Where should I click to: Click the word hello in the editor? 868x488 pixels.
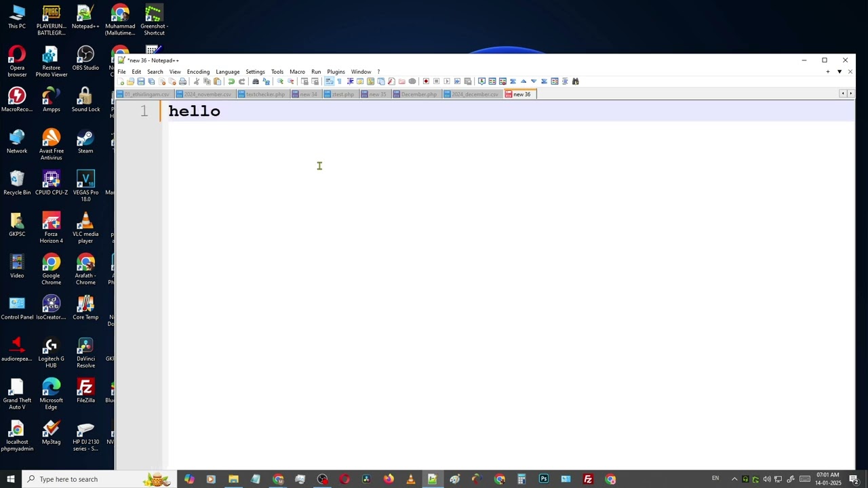194,111
